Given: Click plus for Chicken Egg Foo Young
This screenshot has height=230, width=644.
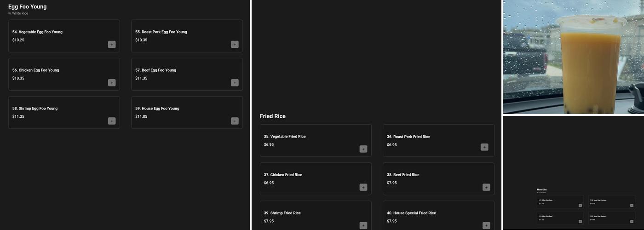Looking at the screenshot, I should [112, 83].
